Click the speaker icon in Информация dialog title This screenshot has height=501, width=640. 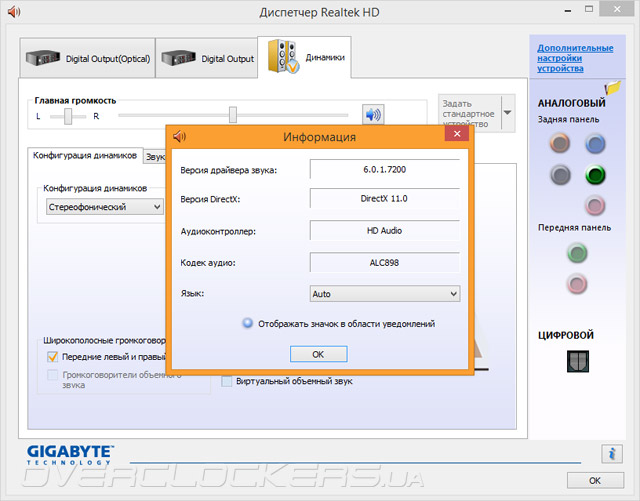click(x=180, y=136)
